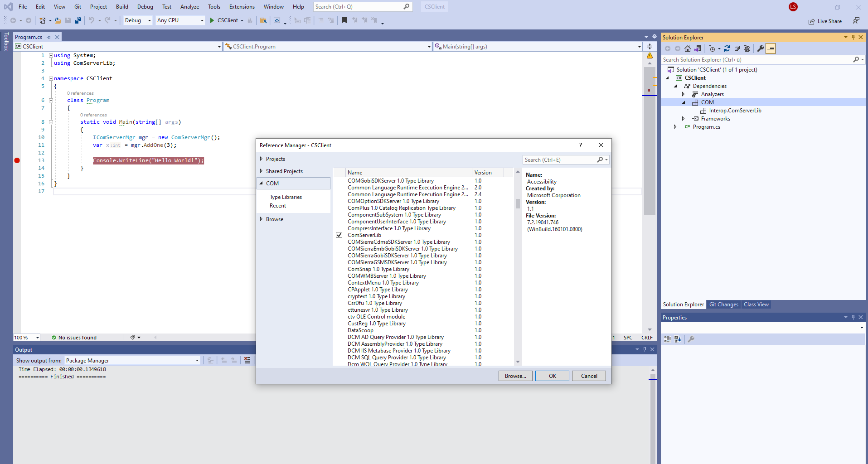Screen dimensions: 868x464
Task: Switch to the Git Changes tab
Action: tap(723, 304)
